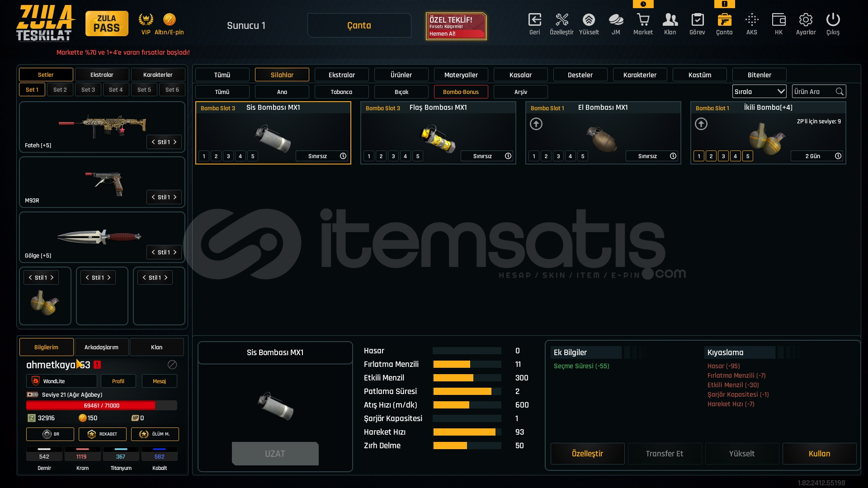Click the Çıkış power icon
This screenshot has height=488, width=868.
(x=833, y=20)
